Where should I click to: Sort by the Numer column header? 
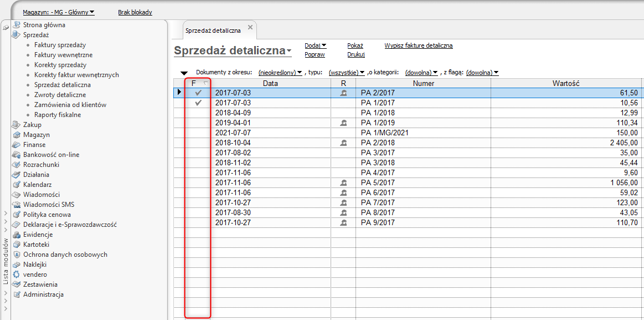(x=424, y=84)
